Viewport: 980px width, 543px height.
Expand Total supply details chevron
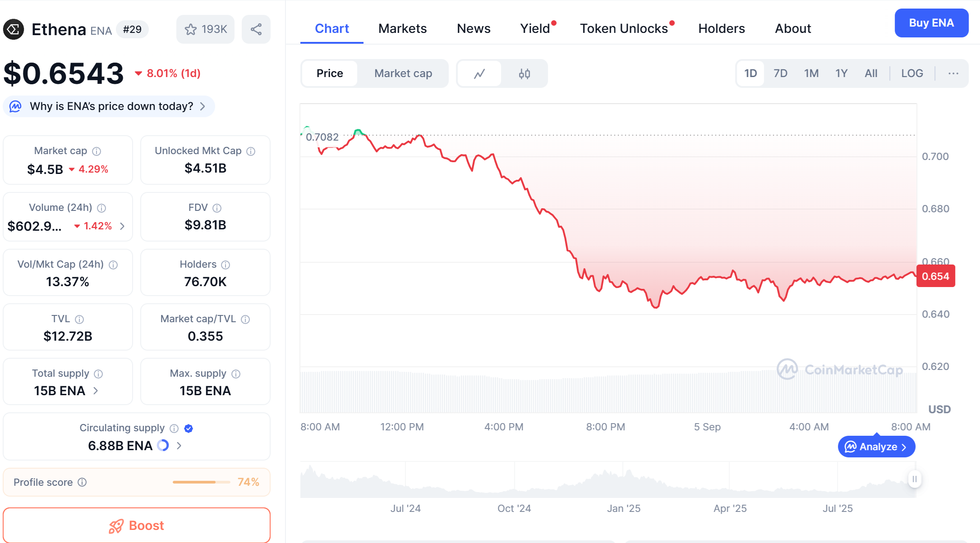pyautogui.click(x=96, y=391)
